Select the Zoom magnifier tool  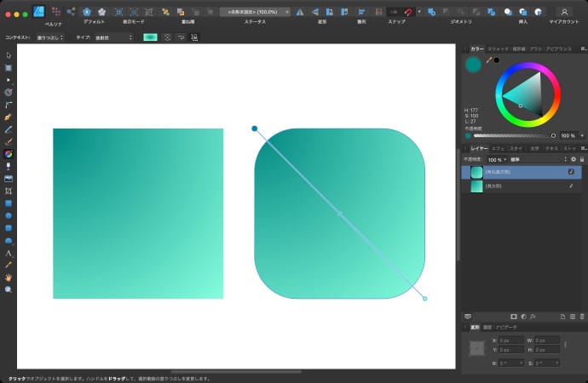point(9,289)
